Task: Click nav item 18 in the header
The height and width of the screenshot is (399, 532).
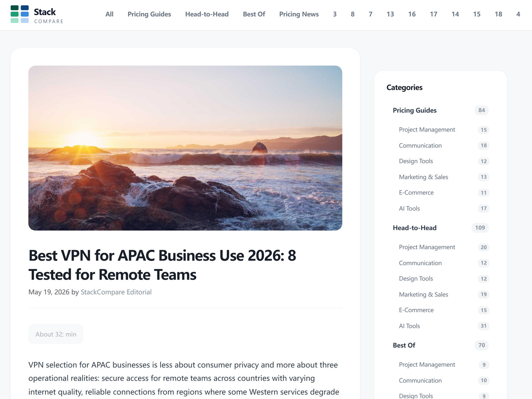Action: click(498, 14)
